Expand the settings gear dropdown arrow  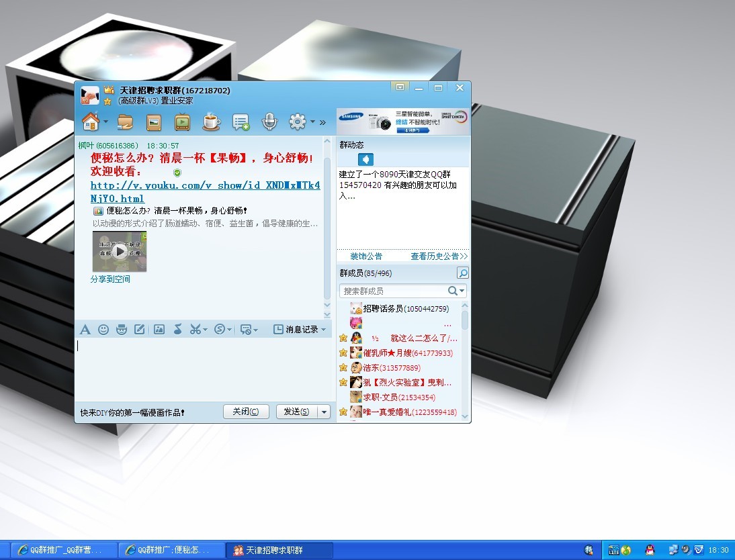[x=312, y=122]
